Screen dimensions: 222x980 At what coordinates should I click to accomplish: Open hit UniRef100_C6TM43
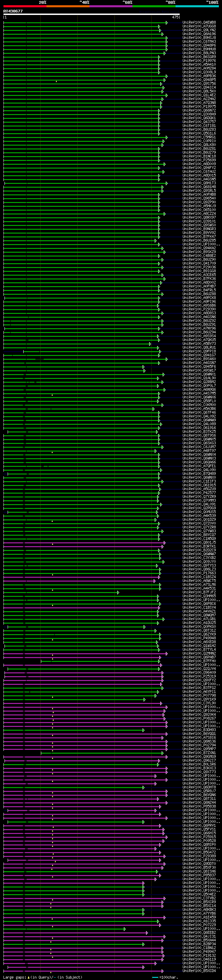tap(199, 41)
